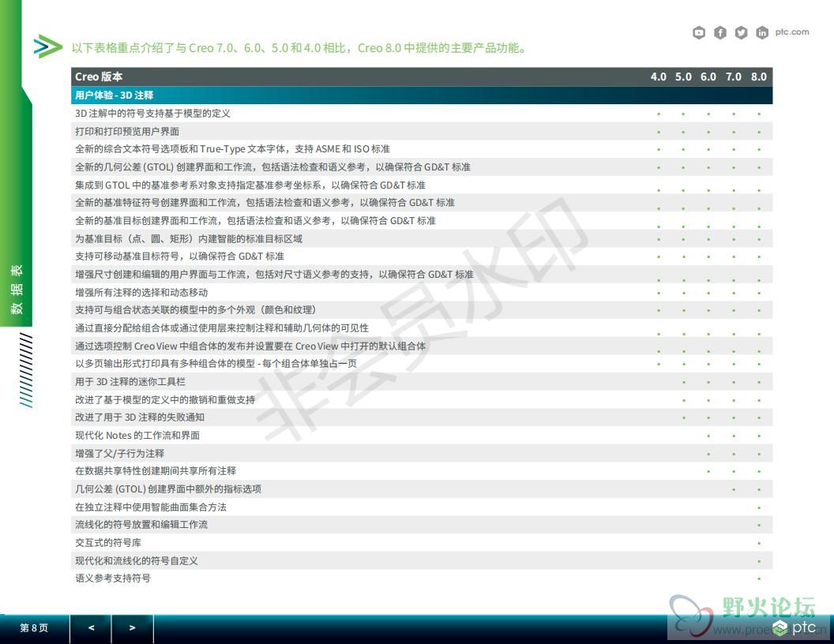834x644 pixels.
Task: Select row 流线化的符号放置和编辑工作流
Action: [422, 525]
